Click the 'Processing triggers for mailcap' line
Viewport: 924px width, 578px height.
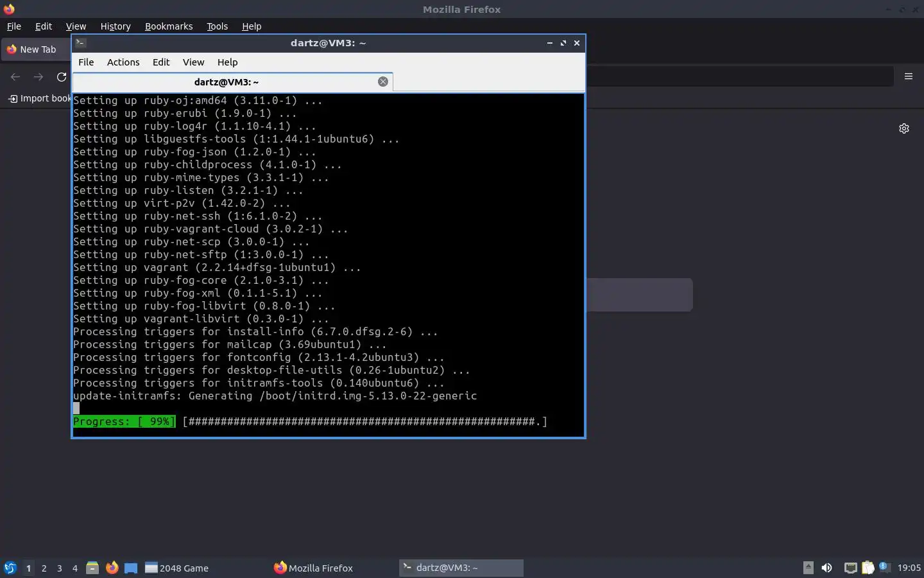(230, 344)
